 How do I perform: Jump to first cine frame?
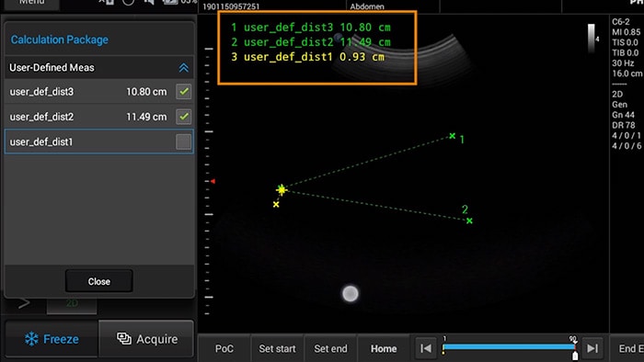click(x=426, y=348)
